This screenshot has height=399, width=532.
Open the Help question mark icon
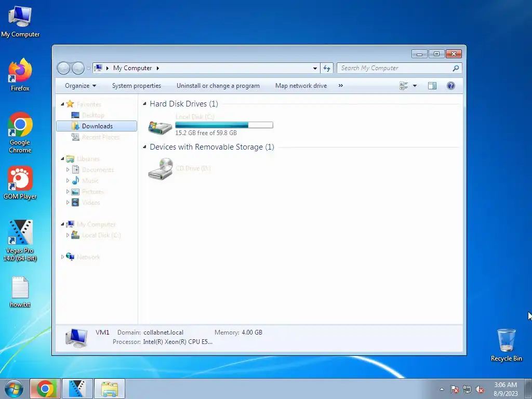tap(450, 86)
